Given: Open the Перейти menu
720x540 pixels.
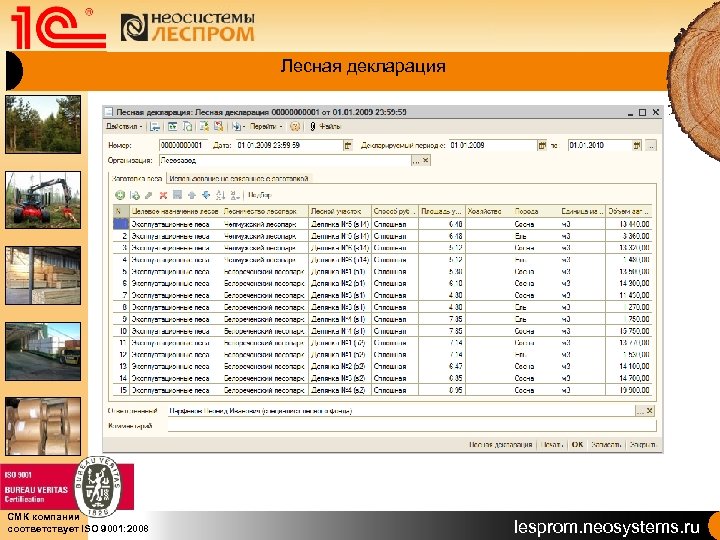Looking at the screenshot, I should (x=266, y=126).
